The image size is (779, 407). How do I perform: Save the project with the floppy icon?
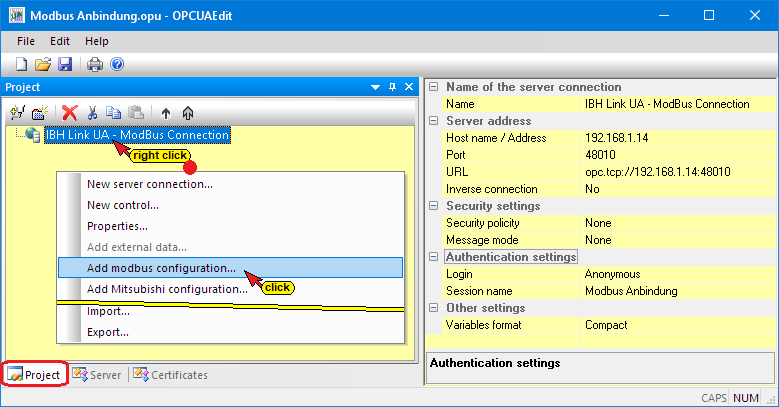coord(65,64)
